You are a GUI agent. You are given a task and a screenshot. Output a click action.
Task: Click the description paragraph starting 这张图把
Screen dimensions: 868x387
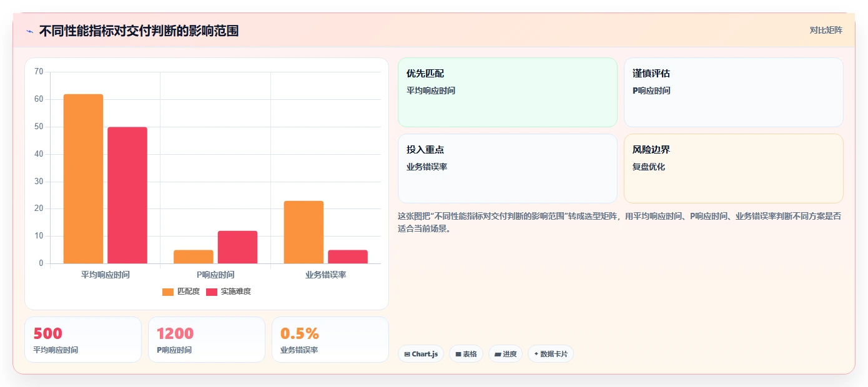pos(620,222)
